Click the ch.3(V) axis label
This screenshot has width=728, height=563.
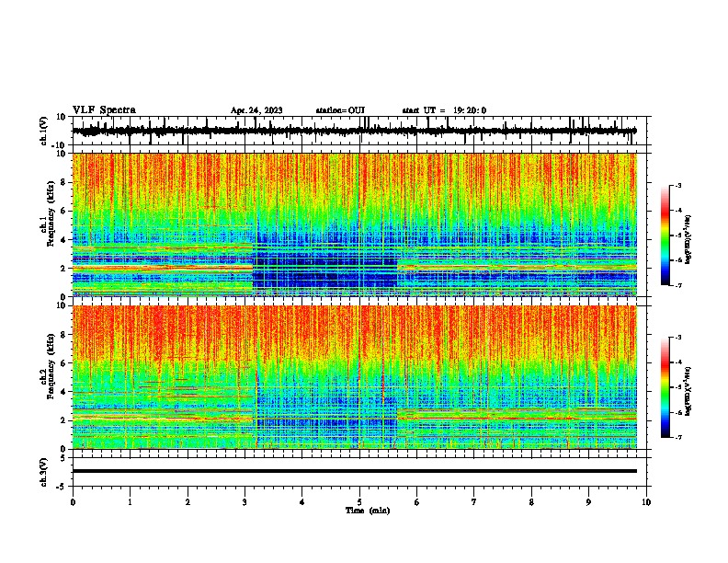click(x=44, y=472)
